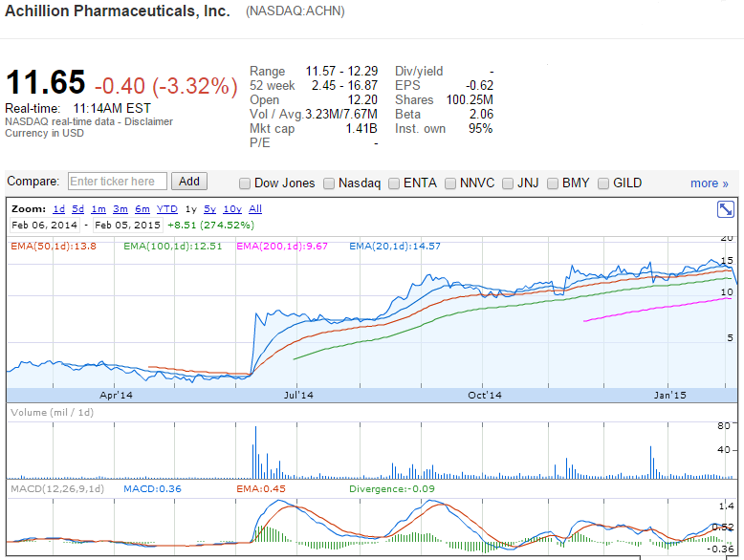Click the Add ticker button
The height and width of the screenshot is (560, 744).
188,182
